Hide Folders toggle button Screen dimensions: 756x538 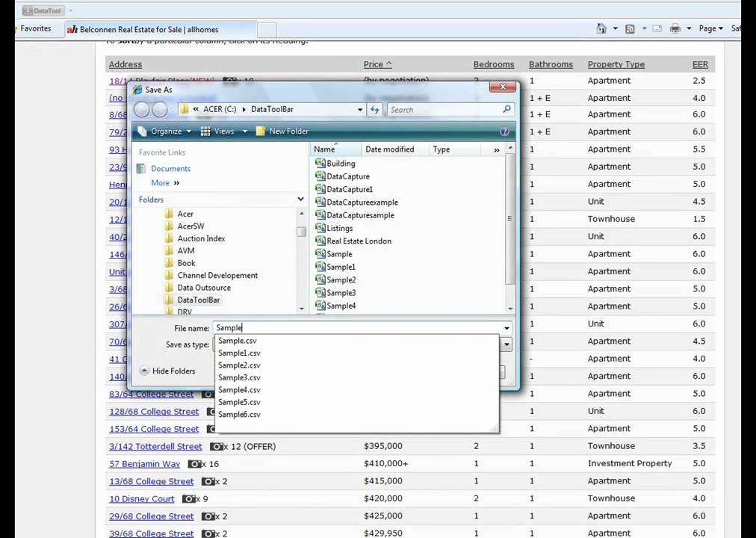point(167,371)
